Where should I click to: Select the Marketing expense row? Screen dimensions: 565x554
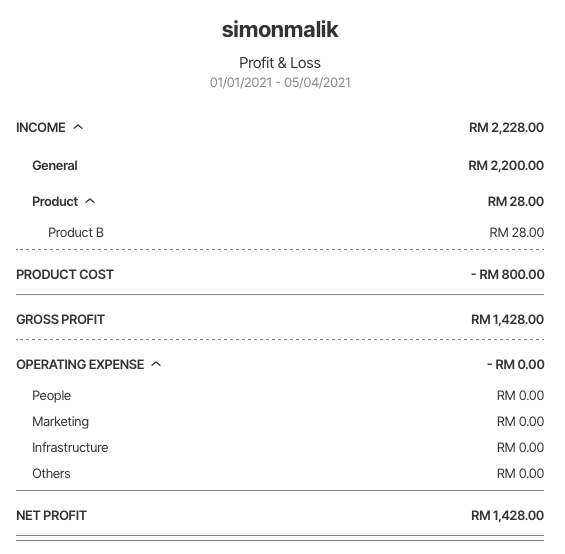pos(280,421)
